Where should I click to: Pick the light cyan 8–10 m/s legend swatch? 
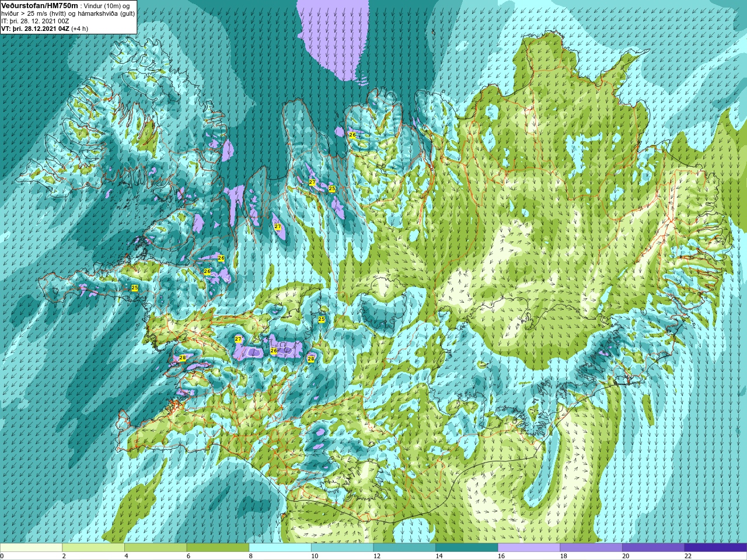tap(280, 547)
